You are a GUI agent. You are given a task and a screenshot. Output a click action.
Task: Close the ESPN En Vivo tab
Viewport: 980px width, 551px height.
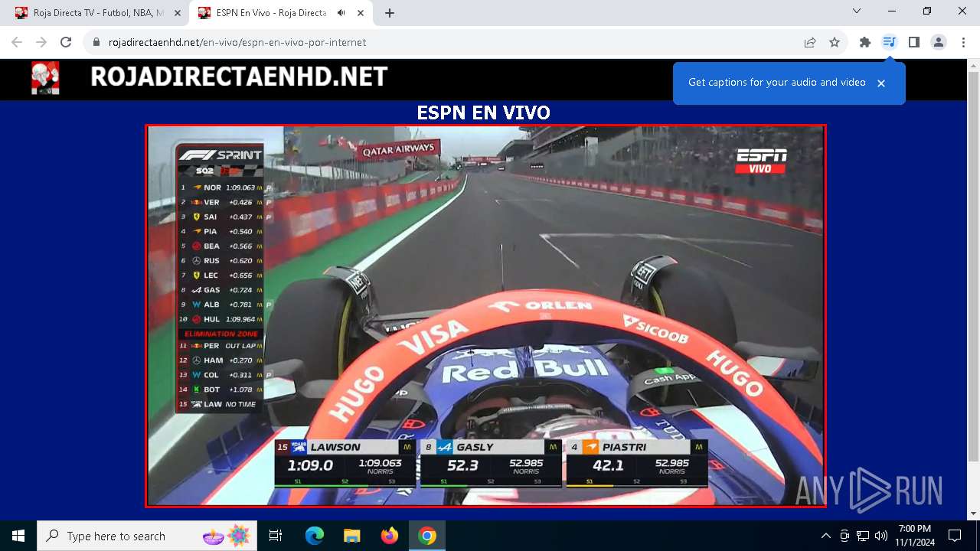pyautogui.click(x=361, y=13)
